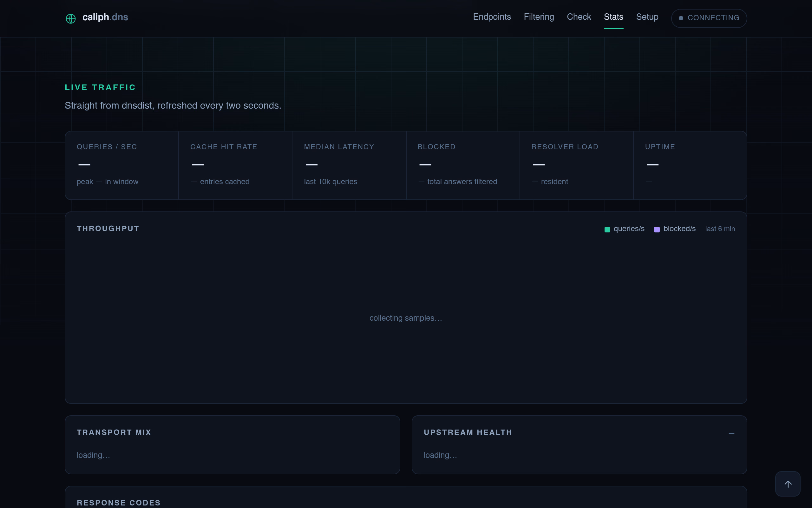Click the RESOLVER LOAD stat label

565,147
